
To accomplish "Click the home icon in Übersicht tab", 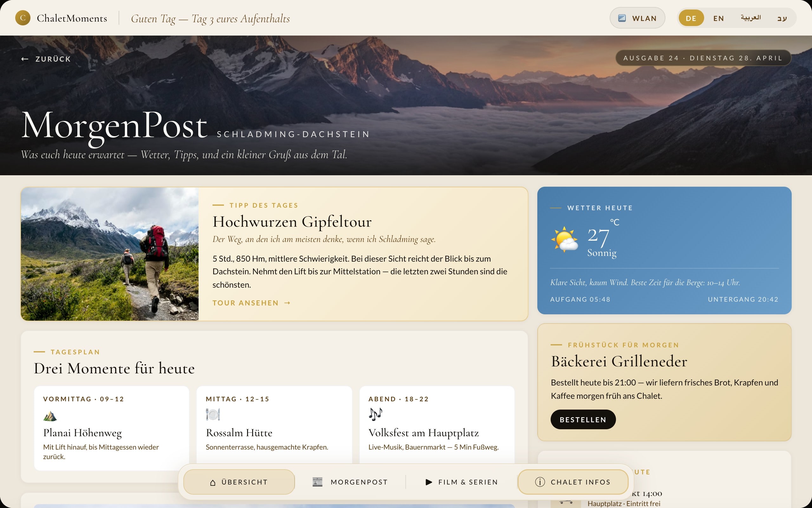I will click(x=213, y=483).
